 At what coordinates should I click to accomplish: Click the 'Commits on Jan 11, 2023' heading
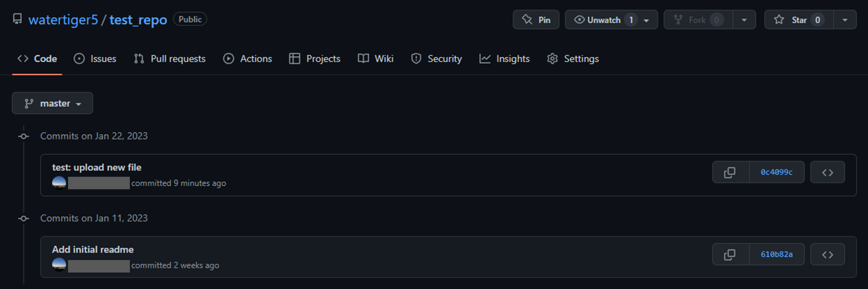tap(94, 218)
